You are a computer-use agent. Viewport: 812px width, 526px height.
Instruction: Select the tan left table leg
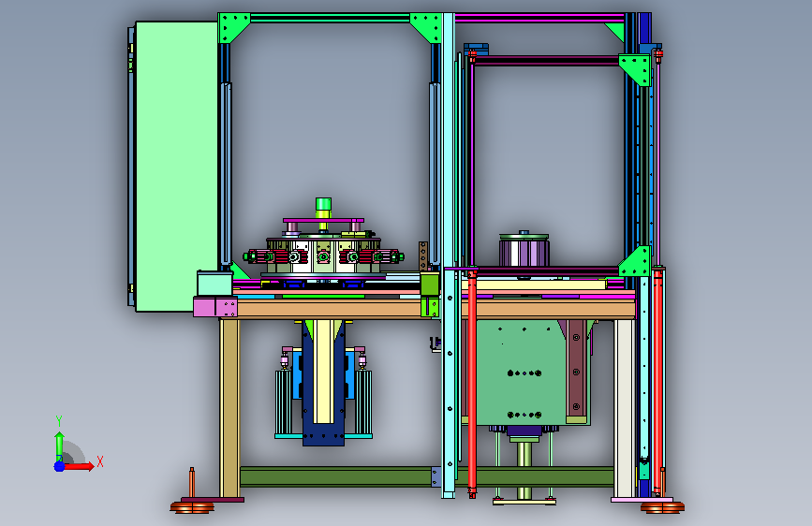point(229,408)
